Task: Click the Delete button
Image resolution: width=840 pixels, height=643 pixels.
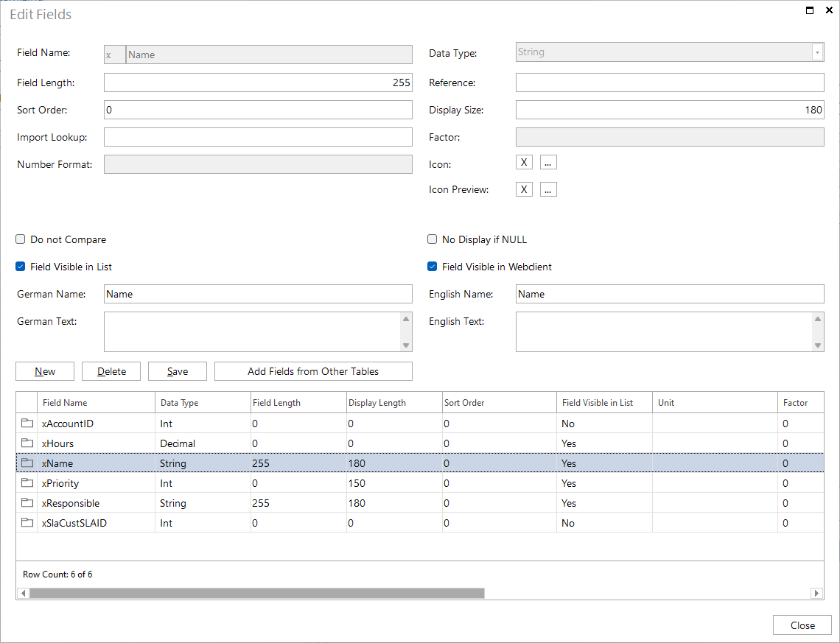Action: click(x=111, y=371)
